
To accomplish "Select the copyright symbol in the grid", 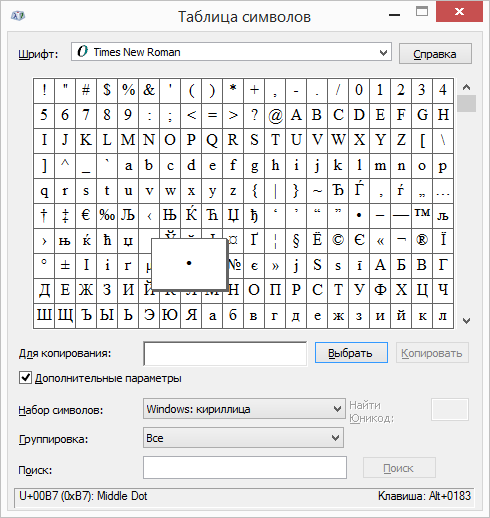I will coord(338,241).
